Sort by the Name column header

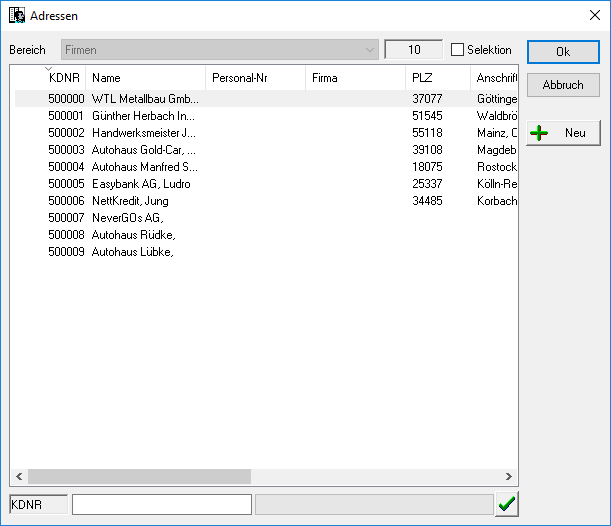pos(145,78)
